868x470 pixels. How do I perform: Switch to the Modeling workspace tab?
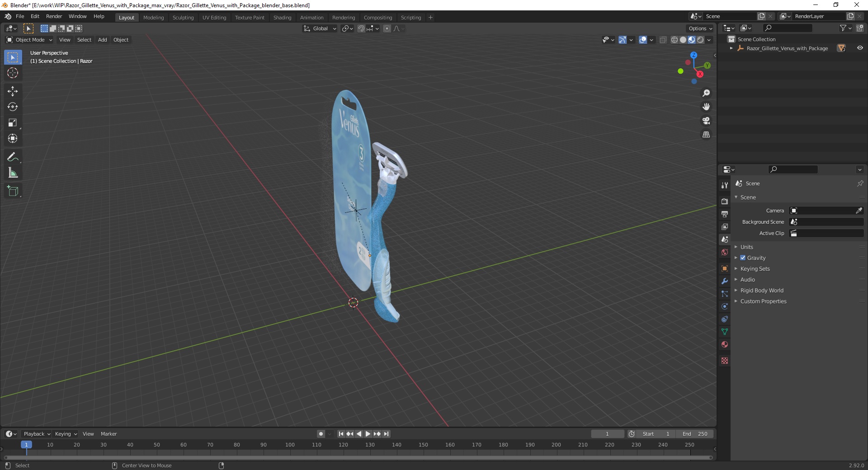153,18
